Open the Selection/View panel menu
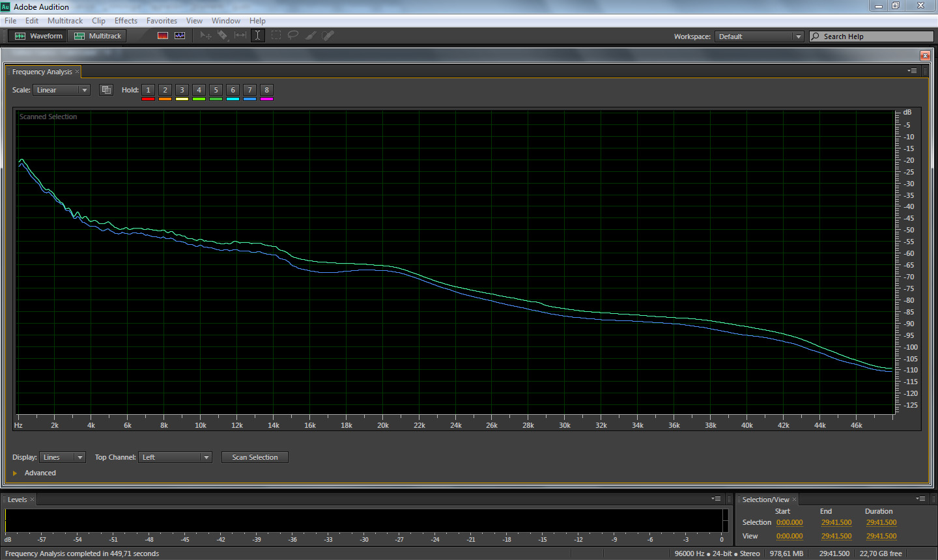The height and width of the screenshot is (560, 938). (x=920, y=499)
